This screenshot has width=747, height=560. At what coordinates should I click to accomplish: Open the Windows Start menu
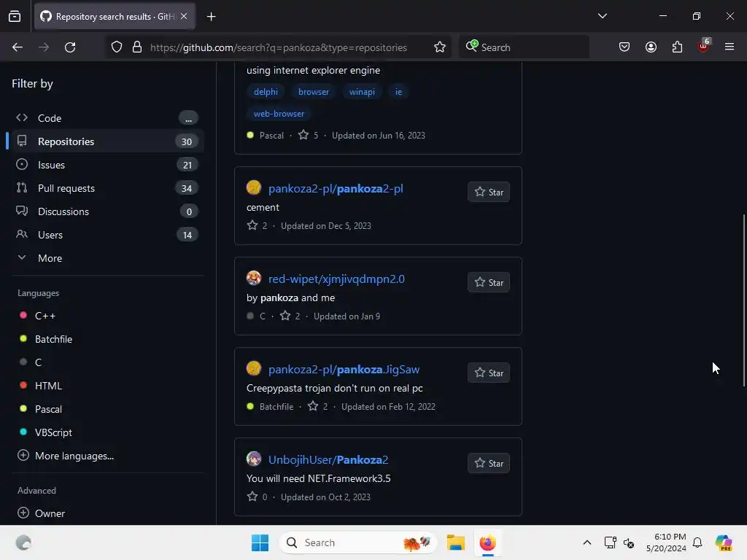click(260, 542)
